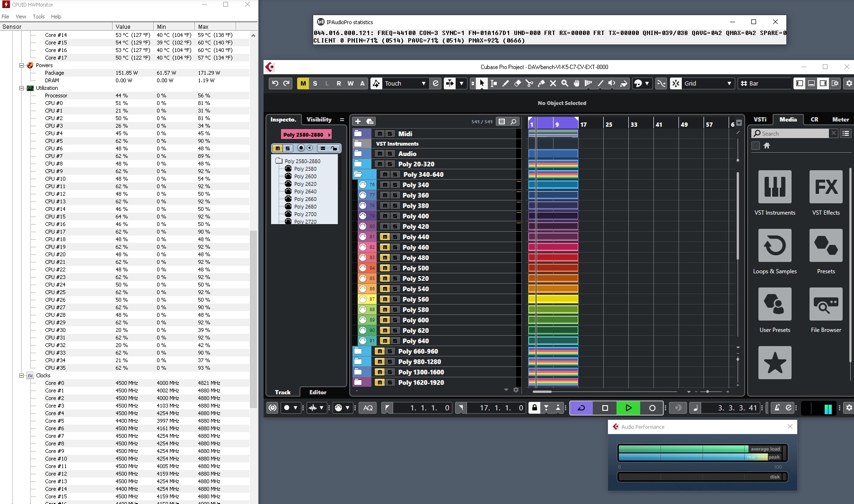Collapse the open Poly 340-640 folder track
This screenshot has width=854, height=504.
tap(358, 174)
